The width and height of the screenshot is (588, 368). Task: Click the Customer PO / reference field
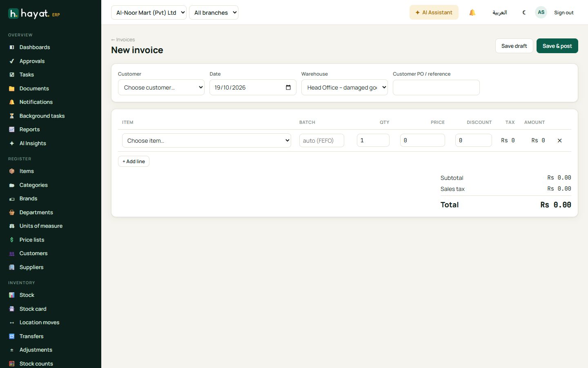pos(436,88)
